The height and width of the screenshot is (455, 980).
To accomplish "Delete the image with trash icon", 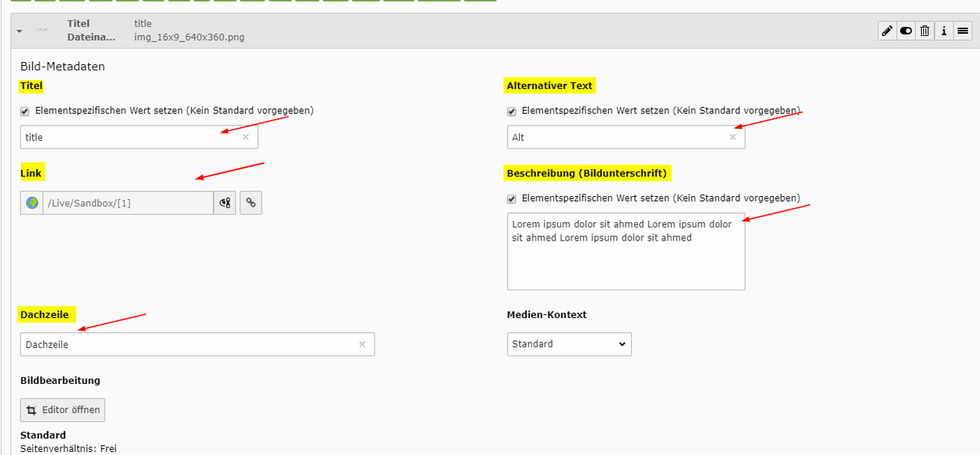I will 925,31.
